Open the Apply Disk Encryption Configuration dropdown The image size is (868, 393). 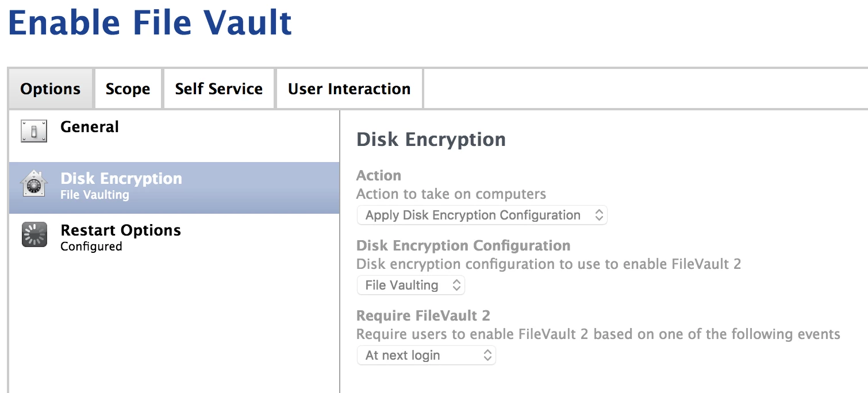tap(482, 215)
